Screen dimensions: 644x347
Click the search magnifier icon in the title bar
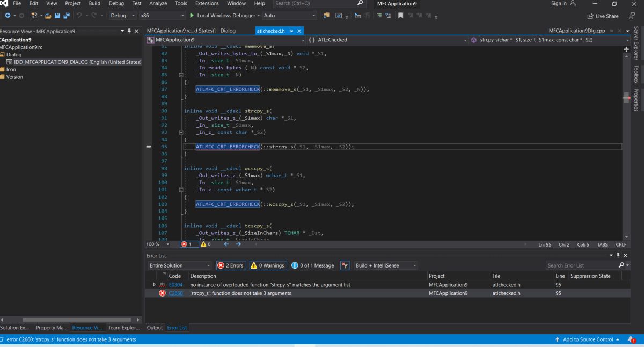coord(360,3)
